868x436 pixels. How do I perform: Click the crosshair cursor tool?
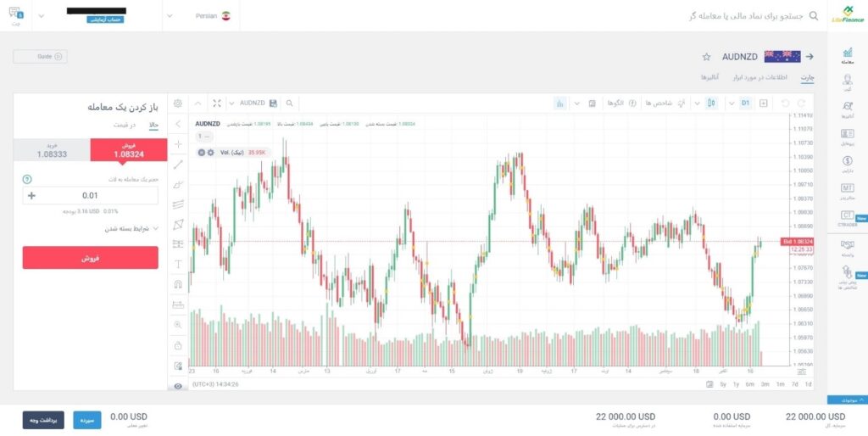pos(178,144)
